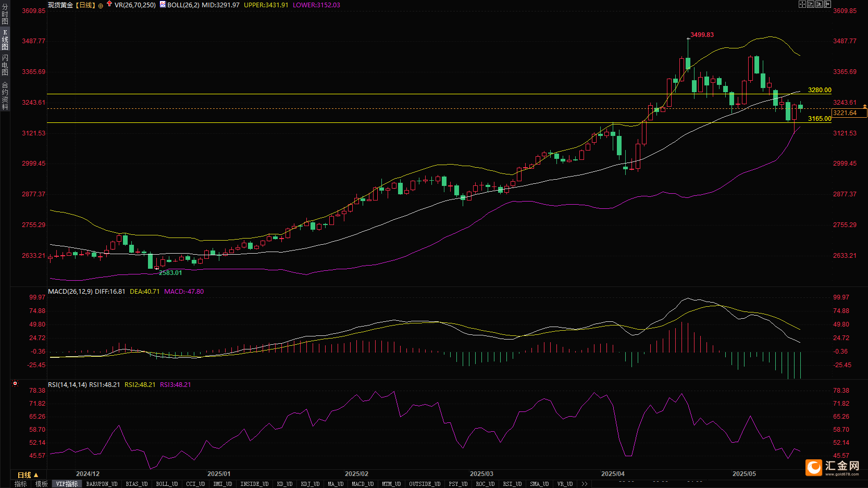Choose the CCI_UD indicator tab
Viewport: 868px width, 488px height.
click(x=196, y=484)
